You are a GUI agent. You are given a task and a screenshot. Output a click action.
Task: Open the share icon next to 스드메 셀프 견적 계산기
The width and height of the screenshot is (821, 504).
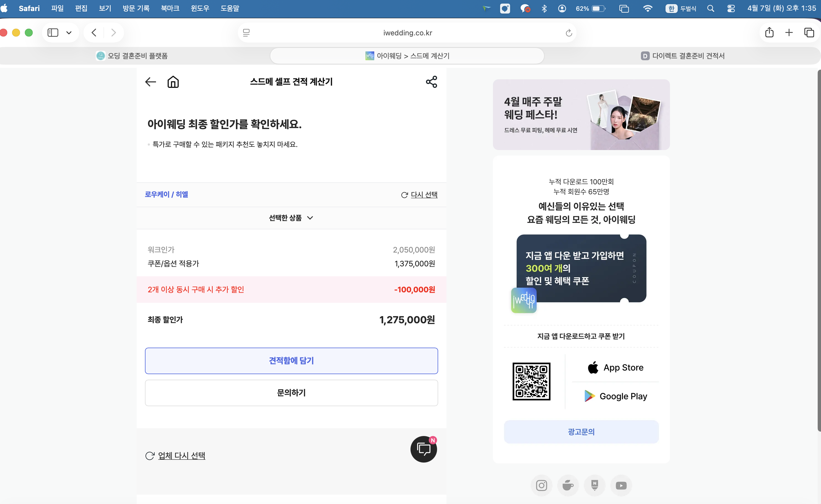tap(431, 81)
